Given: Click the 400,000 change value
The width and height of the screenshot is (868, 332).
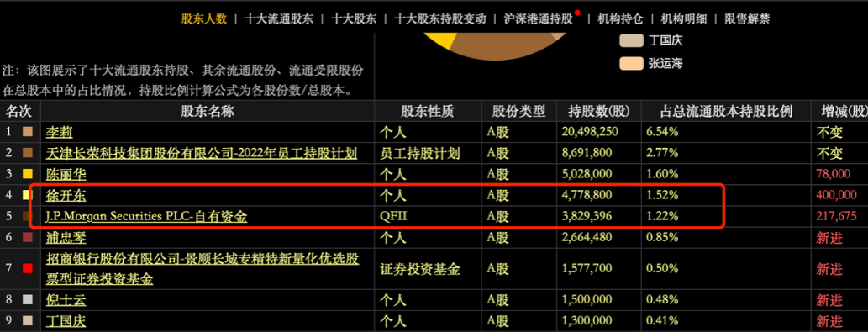Looking at the screenshot, I should point(836,195).
